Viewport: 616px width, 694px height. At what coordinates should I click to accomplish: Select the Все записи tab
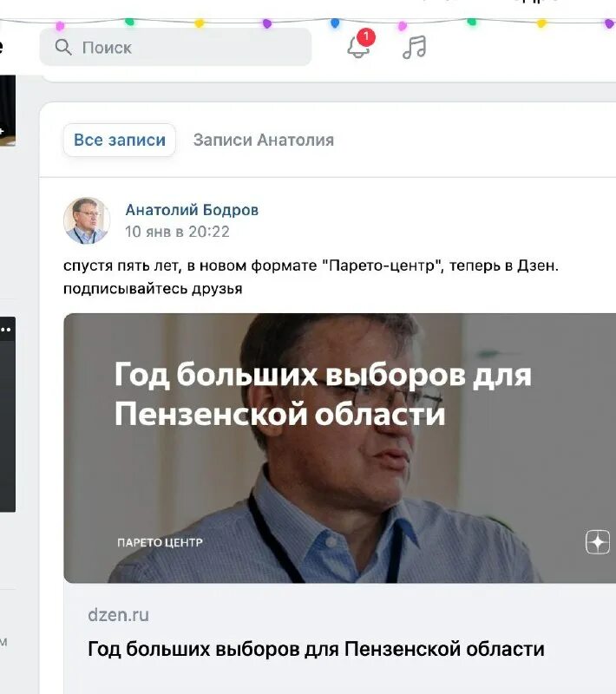pos(120,140)
